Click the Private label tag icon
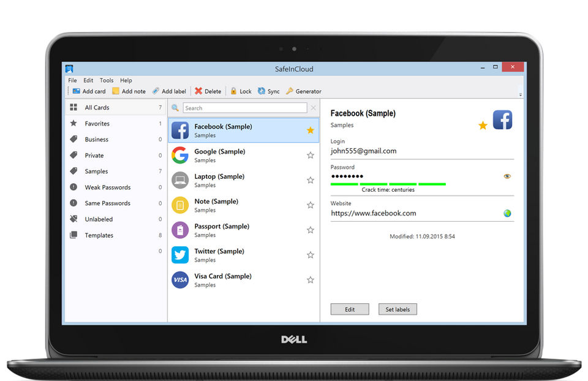Viewport: 588px width, 381px height. coord(73,155)
